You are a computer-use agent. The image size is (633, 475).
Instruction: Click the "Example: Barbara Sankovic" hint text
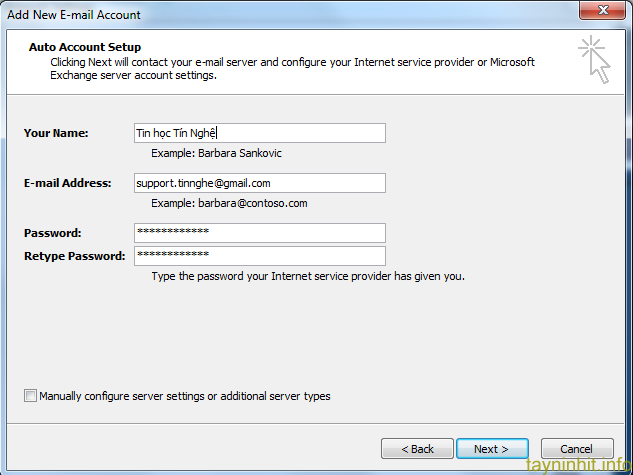click(x=216, y=154)
